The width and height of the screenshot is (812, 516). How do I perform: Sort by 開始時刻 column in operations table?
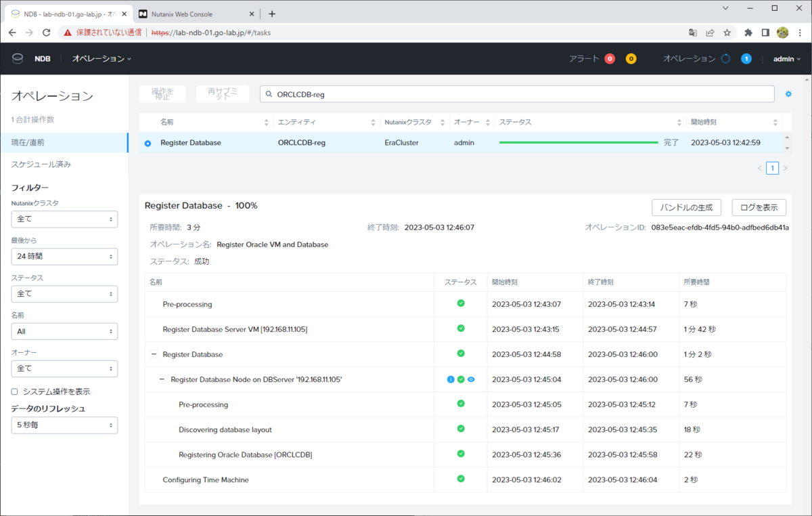tap(734, 122)
